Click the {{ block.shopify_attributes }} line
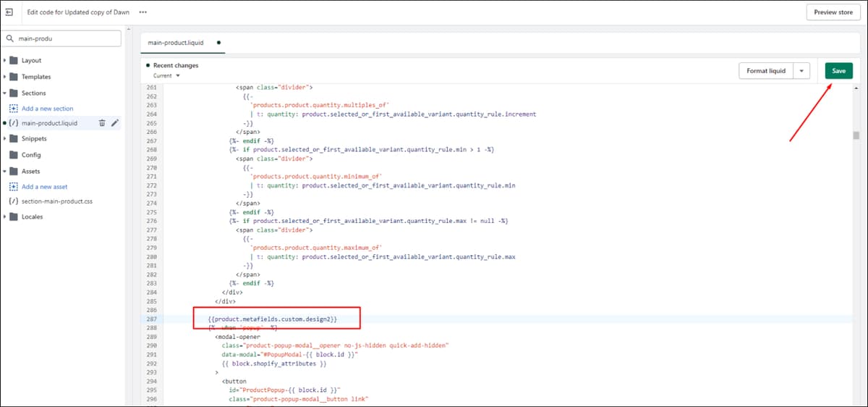Screen dimensions: 868x407 (274, 364)
